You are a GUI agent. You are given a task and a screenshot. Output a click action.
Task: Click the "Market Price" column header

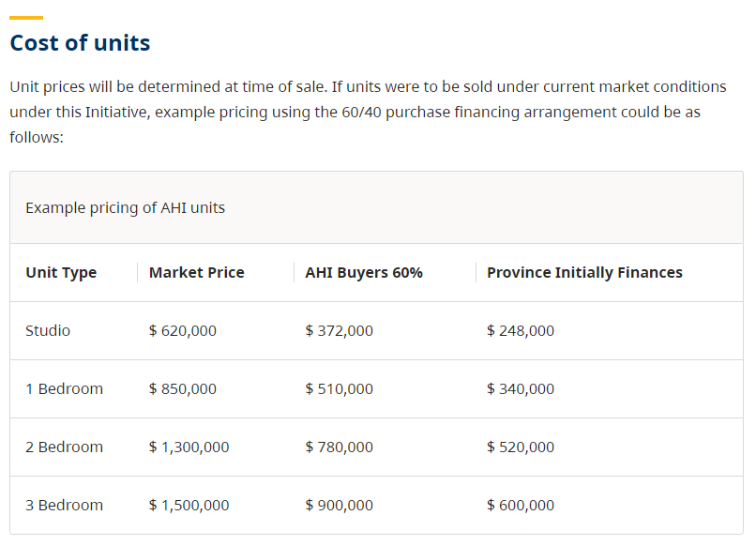point(196,273)
